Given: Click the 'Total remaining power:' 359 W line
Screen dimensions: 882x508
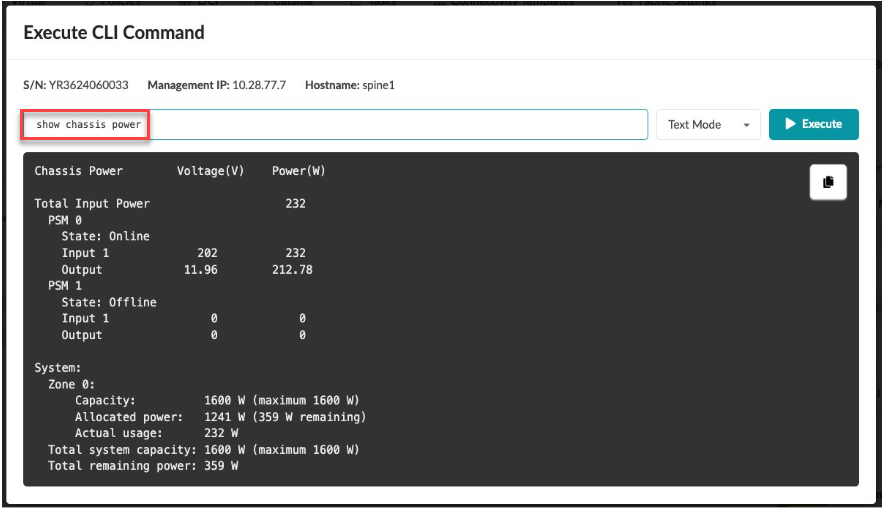Looking at the screenshot, I should point(143,466).
